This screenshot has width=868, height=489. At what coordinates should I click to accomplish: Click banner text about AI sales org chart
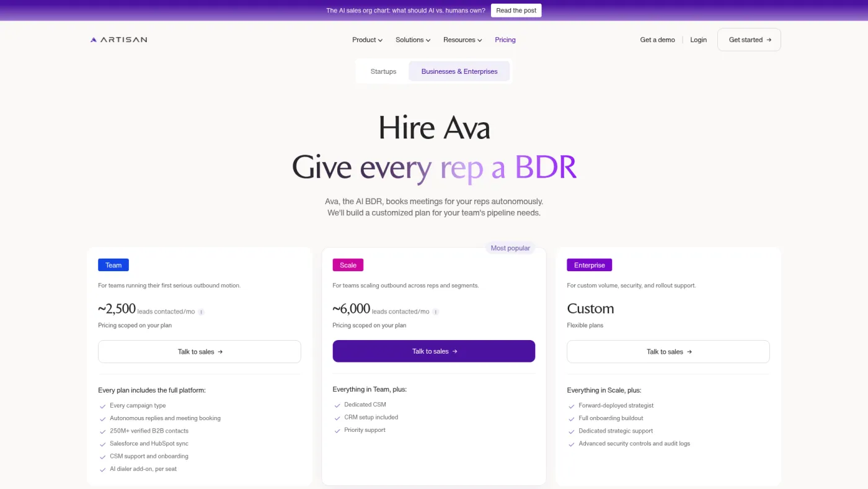click(x=405, y=11)
